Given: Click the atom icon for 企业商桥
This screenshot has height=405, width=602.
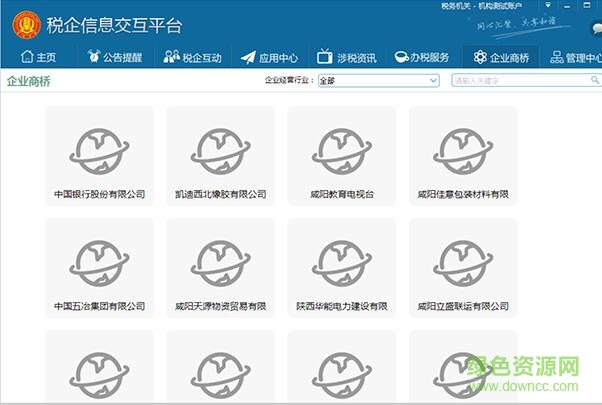Looking at the screenshot, I should pyautogui.click(x=480, y=57).
